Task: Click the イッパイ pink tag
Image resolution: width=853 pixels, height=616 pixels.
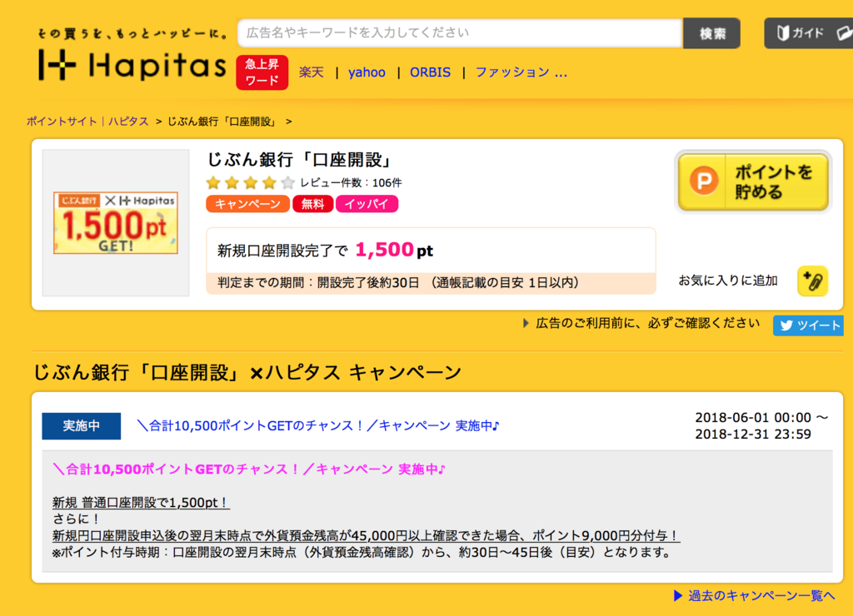Action: (367, 204)
